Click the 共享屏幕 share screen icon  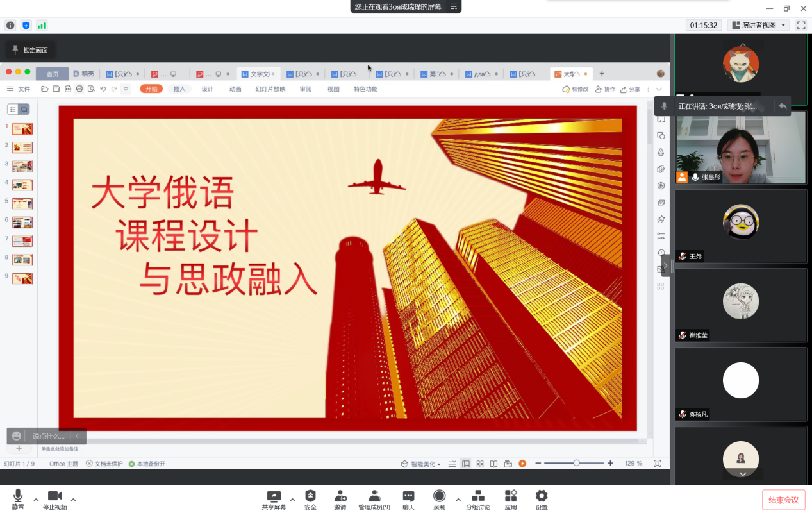coord(274,496)
